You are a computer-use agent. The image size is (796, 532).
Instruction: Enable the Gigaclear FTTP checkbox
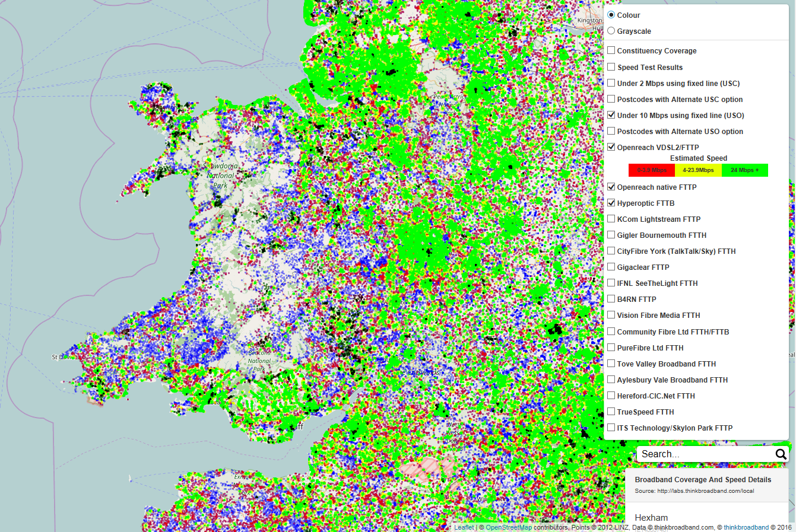611,267
